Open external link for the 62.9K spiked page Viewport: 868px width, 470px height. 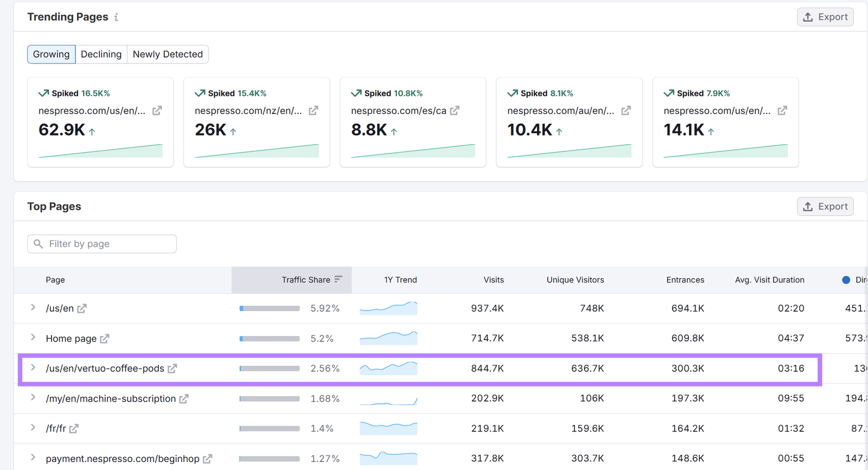pyautogui.click(x=157, y=111)
